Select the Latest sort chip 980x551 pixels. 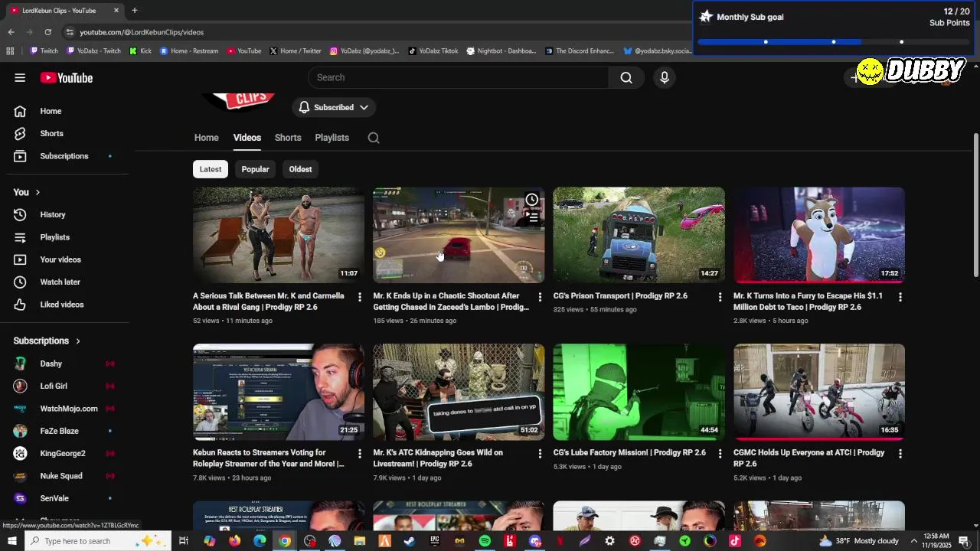click(211, 169)
